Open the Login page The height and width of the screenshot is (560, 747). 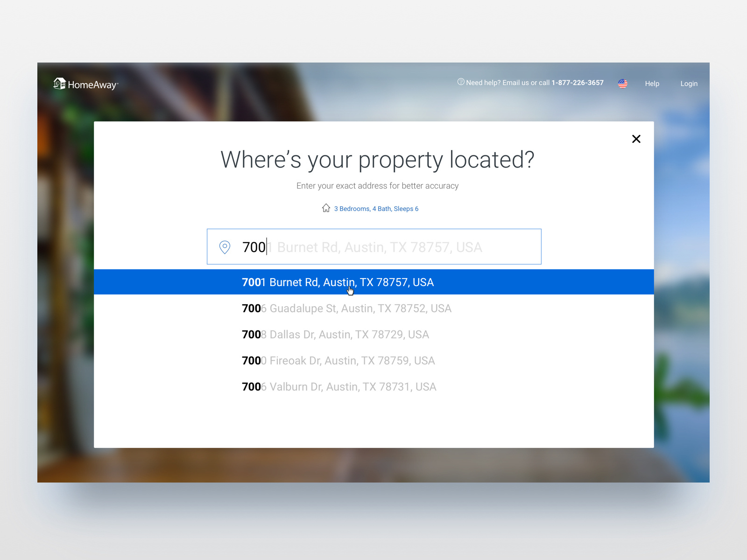(x=689, y=84)
